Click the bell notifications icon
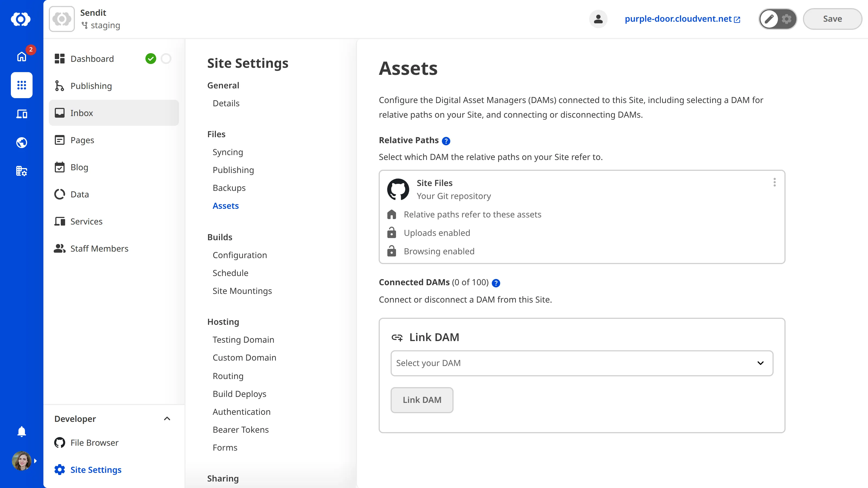This screenshot has height=488, width=868. 21,431
